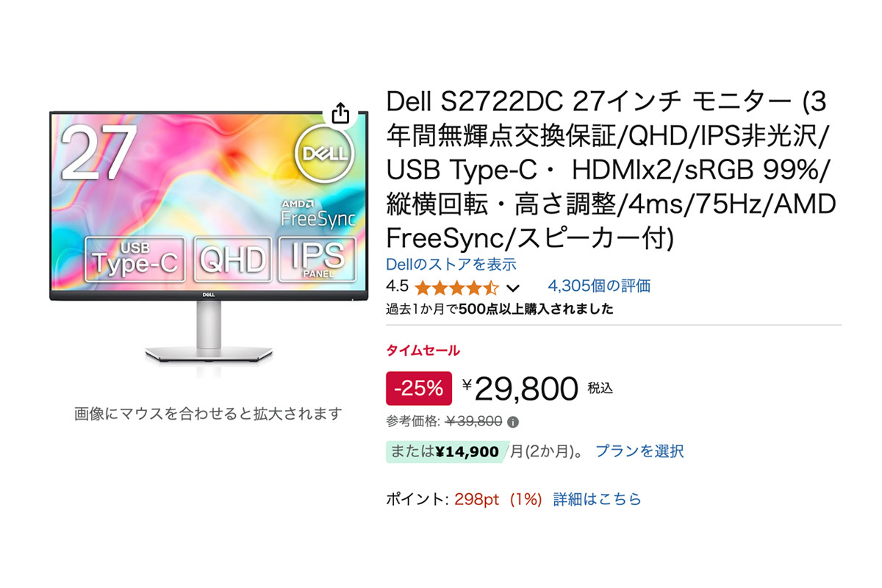This screenshot has height=588, width=882.
Task: Open the Dellのストアを表示 store link
Action: tap(451, 265)
